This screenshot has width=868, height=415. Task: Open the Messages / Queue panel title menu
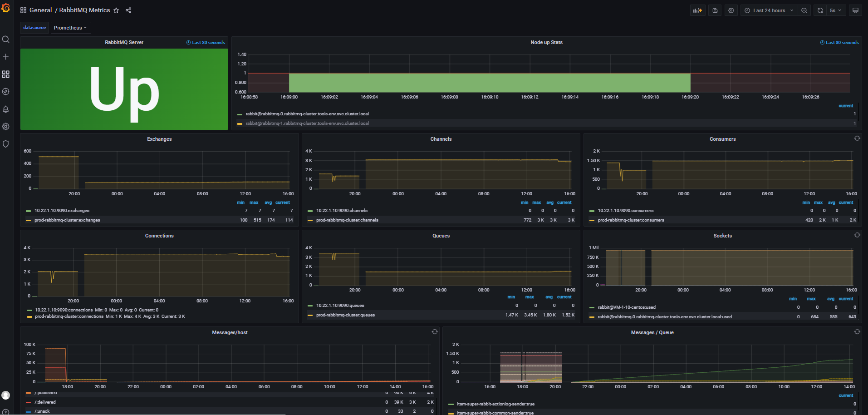tap(652, 332)
